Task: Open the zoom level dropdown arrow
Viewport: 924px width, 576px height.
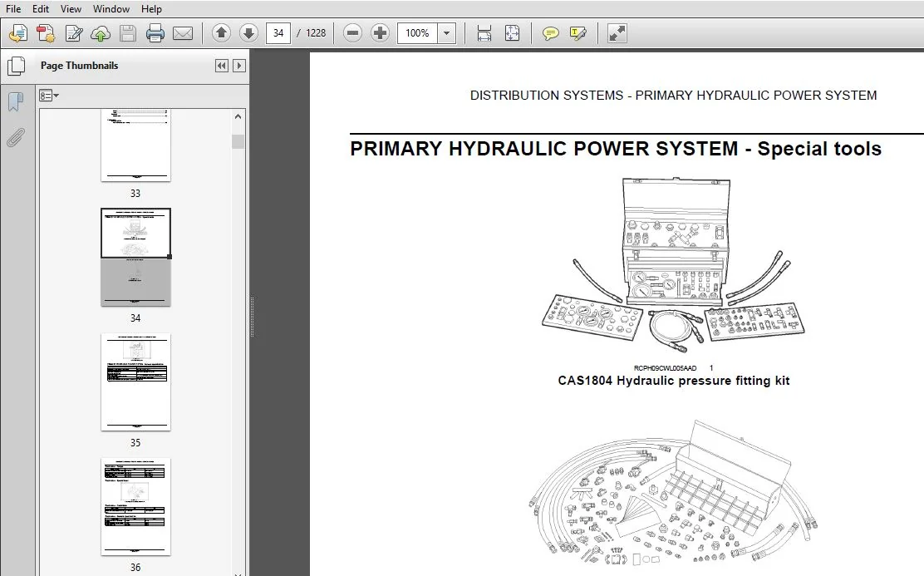Action: coord(447,33)
